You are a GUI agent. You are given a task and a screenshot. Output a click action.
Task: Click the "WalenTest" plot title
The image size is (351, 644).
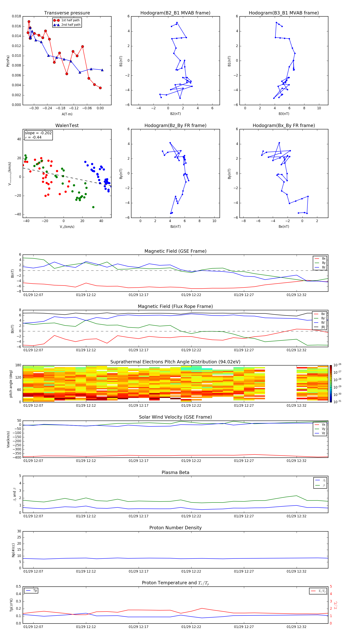(x=67, y=125)
